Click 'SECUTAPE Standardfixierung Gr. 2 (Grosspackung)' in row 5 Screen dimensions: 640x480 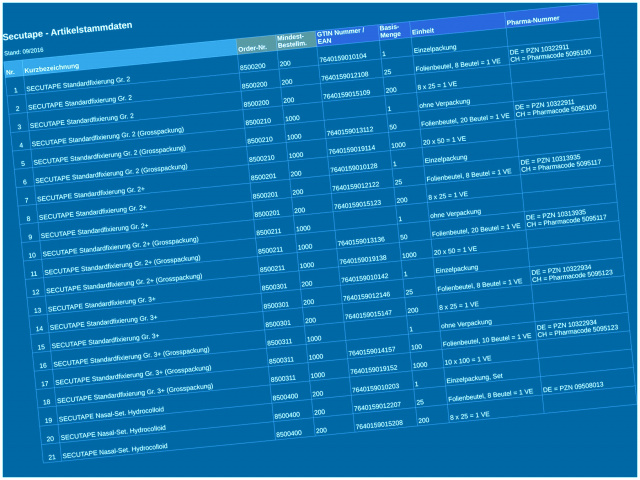pos(109,155)
